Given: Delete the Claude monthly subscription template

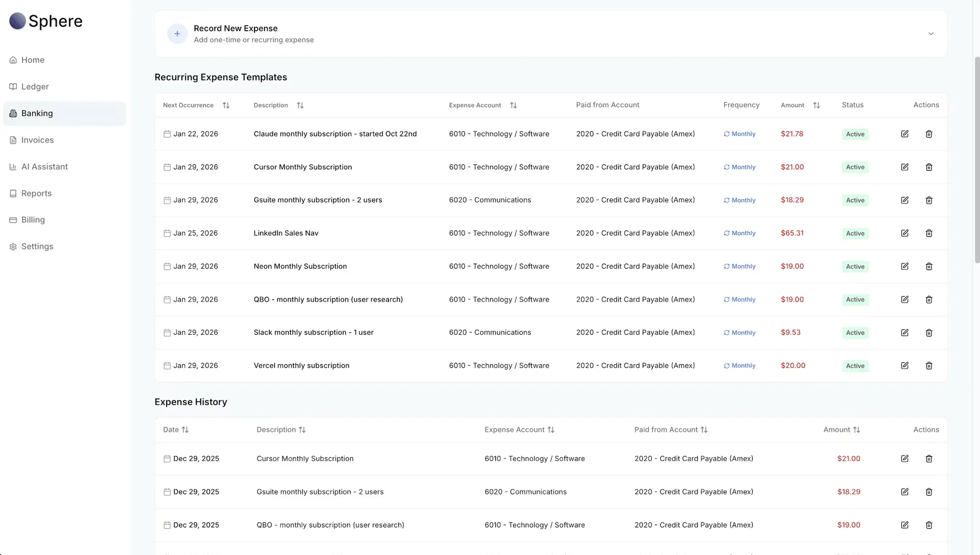Looking at the screenshot, I should point(929,134).
